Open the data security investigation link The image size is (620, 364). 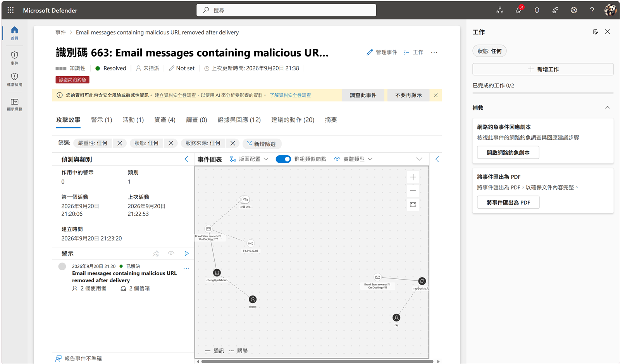point(290,95)
